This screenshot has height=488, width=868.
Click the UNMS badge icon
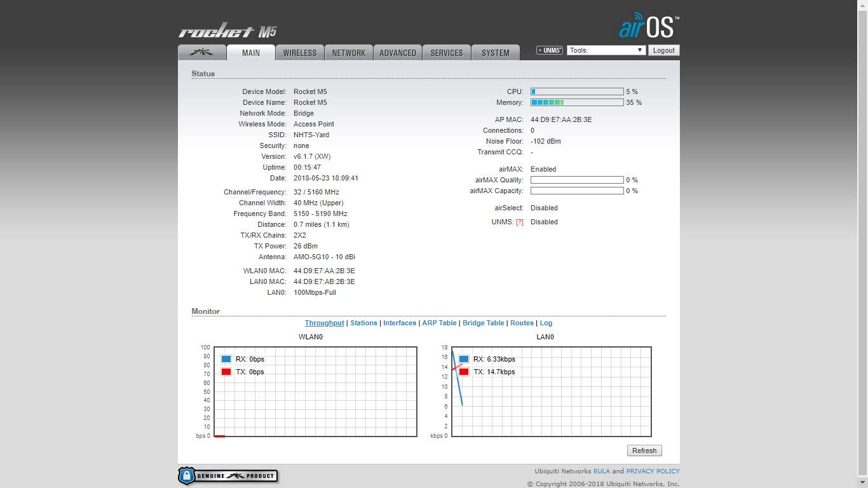tap(550, 50)
